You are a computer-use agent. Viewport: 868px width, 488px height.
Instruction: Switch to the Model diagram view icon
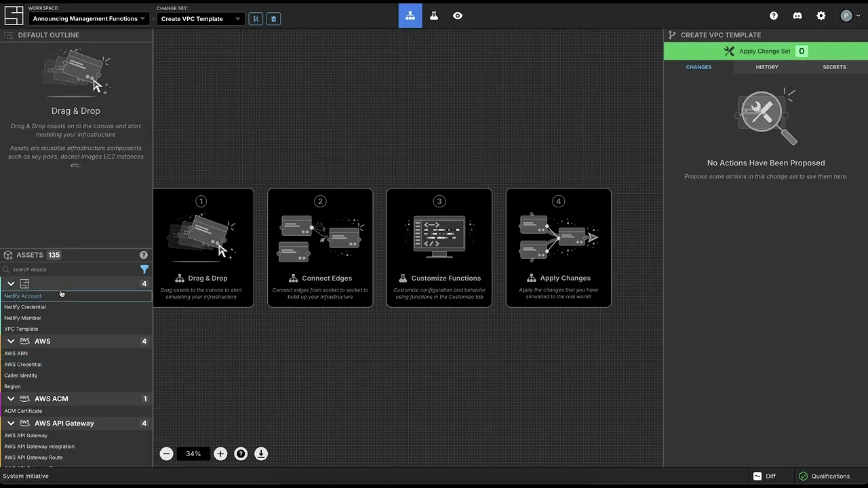click(x=410, y=16)
